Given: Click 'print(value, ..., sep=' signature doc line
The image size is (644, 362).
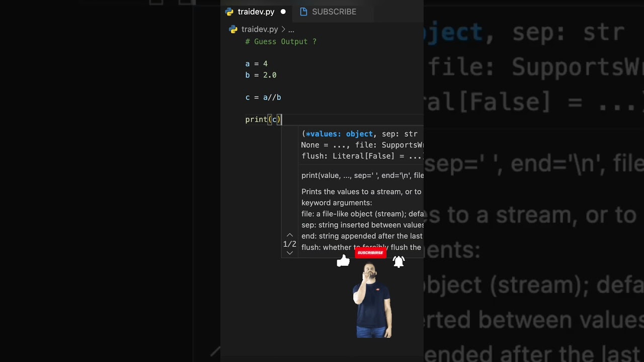Looking at the screenshot, I should [x=362, y=175].
